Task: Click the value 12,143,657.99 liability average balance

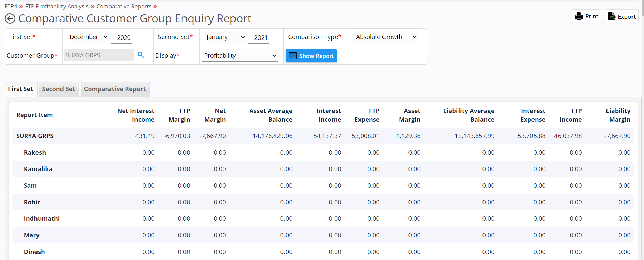Action: coord(475,136)
